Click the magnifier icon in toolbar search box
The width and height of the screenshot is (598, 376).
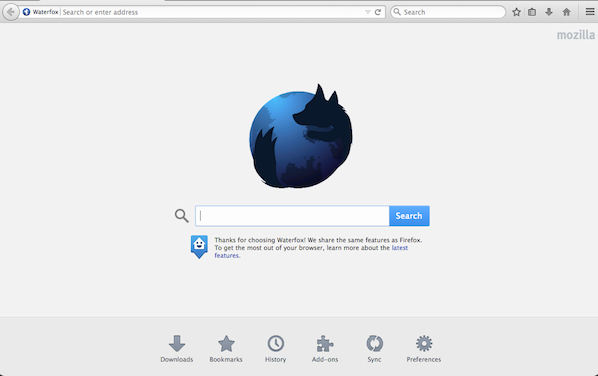pos(397,12)
